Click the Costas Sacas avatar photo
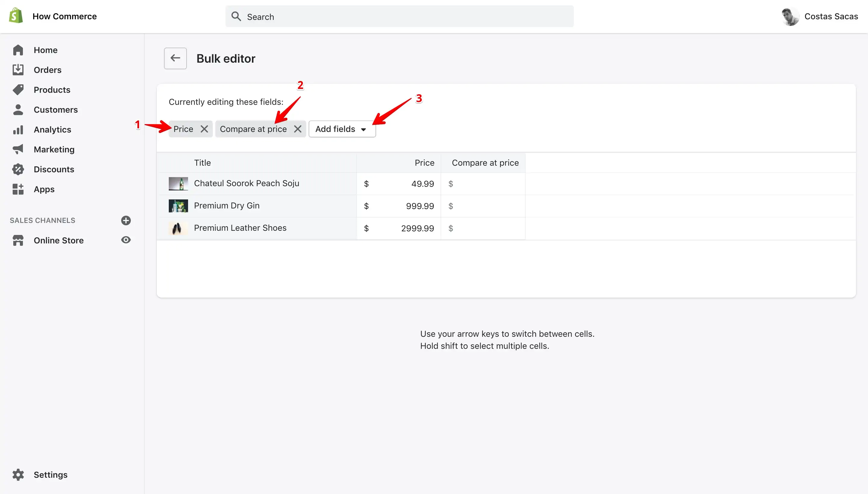This screenshot has height=494, width=868. coord(790,16)
